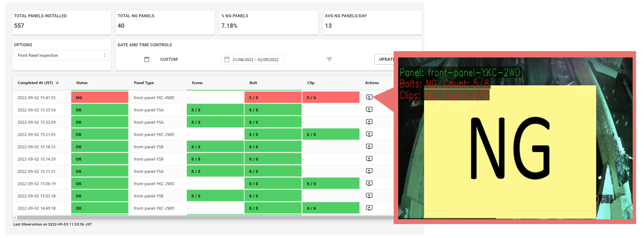Image resolution: width=644 pixels, height=238 pixels.
Task: Click the scrollbar's left arrow
Action: [x=15, y=218]
